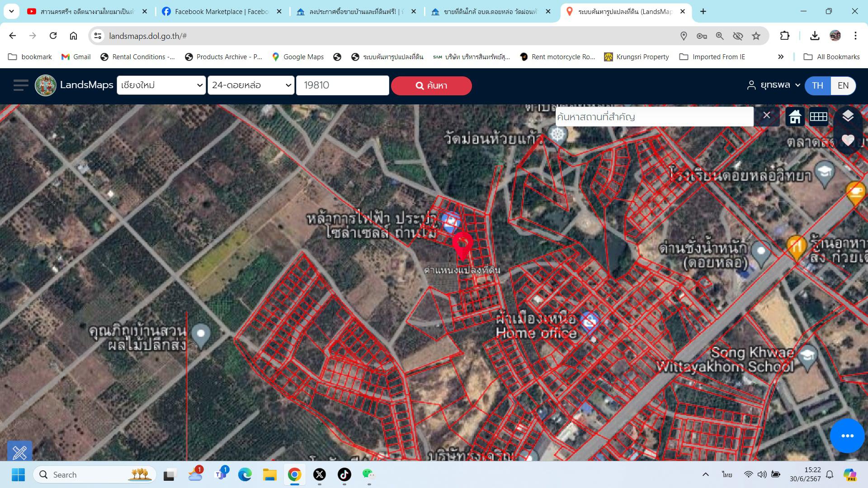Open the Rental Conditions bookmark

(x=137, y=57)
